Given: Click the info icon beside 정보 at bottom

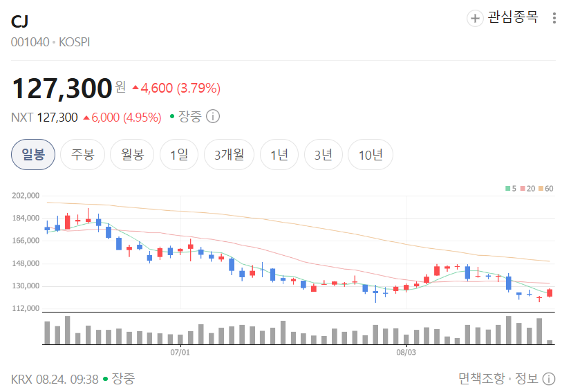Looking at the screenshot, I should pos(549,379).
